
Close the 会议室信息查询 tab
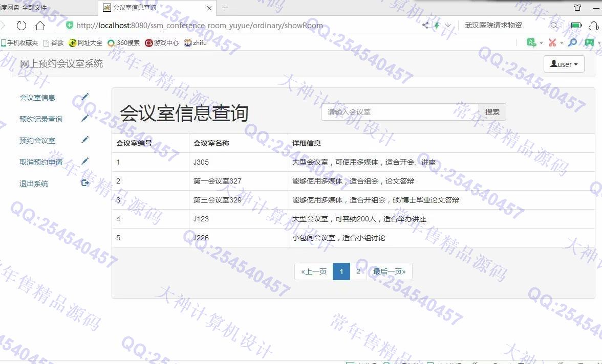209,8
